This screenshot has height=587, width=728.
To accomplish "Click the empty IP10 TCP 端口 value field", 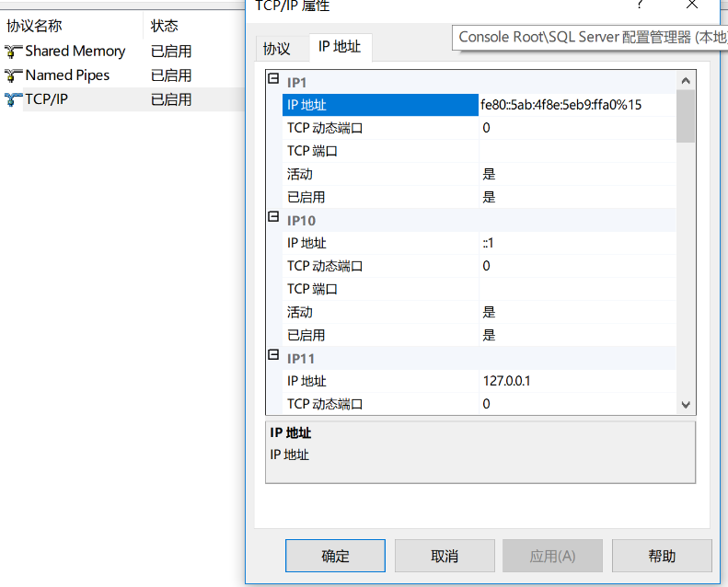I will [577, 289].
